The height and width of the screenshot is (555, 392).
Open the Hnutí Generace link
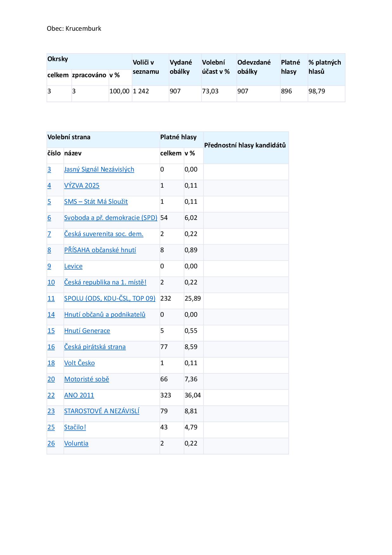(87, 331)
